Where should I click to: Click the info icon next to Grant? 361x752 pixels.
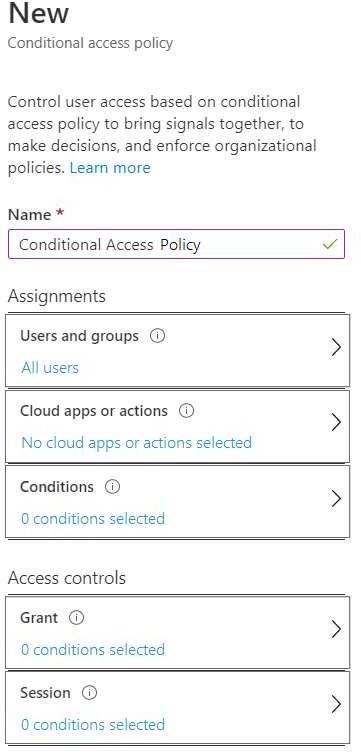pos(76,618)
